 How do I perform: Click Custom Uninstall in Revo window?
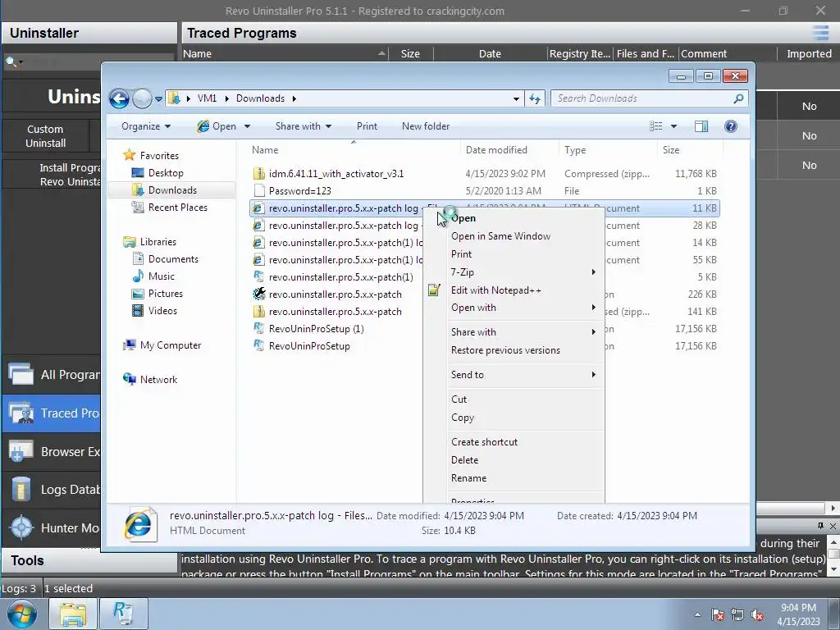46,136
